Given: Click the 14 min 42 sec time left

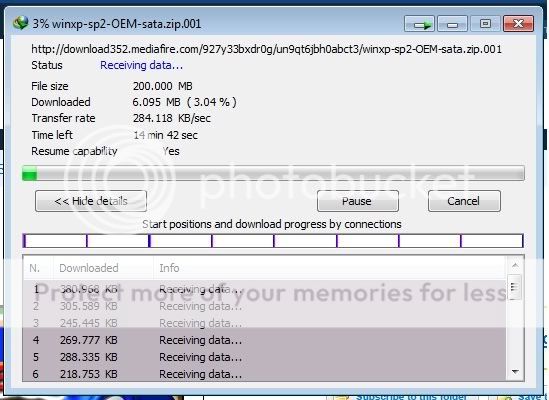Looking at the screenshot, I should (165, 135).
